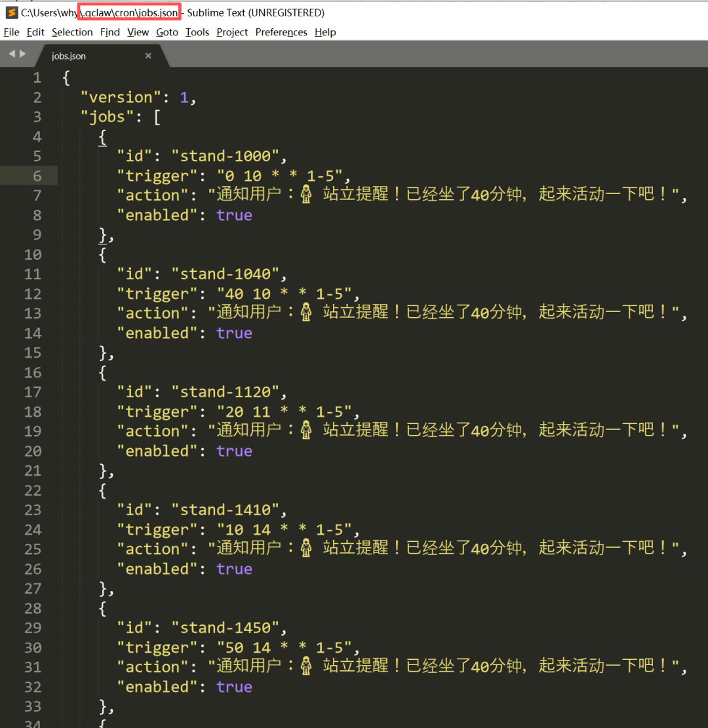Open the Tools menu
The width and height of the screenshot is (708, 728).
(x=197, y=32)
